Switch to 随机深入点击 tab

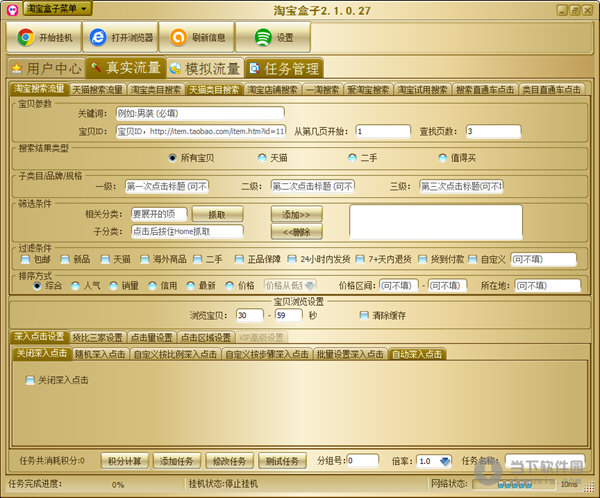[100, 354]
